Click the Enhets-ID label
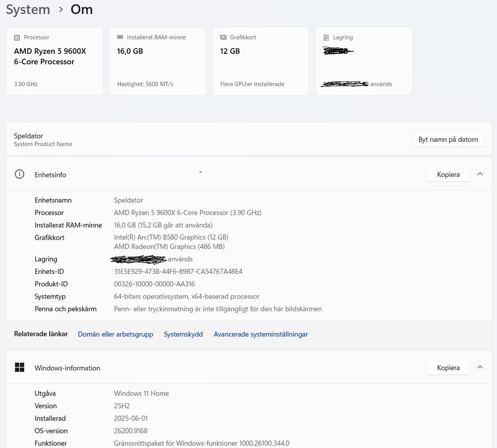497x448 pixels. pos(49,271)
